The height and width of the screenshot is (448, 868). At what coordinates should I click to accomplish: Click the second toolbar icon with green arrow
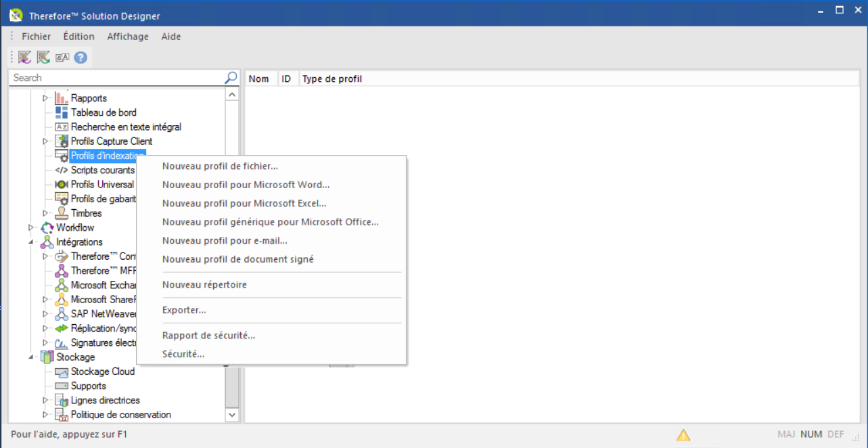point(43,58)
